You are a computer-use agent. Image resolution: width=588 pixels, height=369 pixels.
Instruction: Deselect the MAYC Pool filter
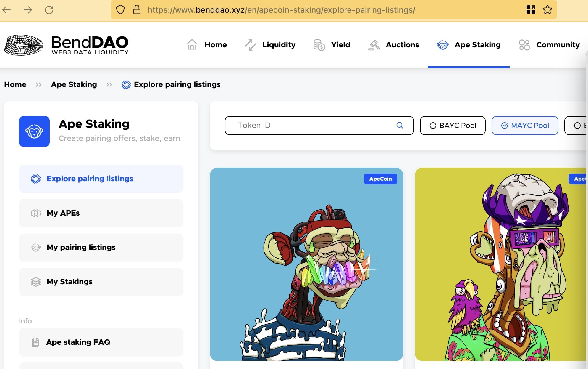click(x=525, y=126)
